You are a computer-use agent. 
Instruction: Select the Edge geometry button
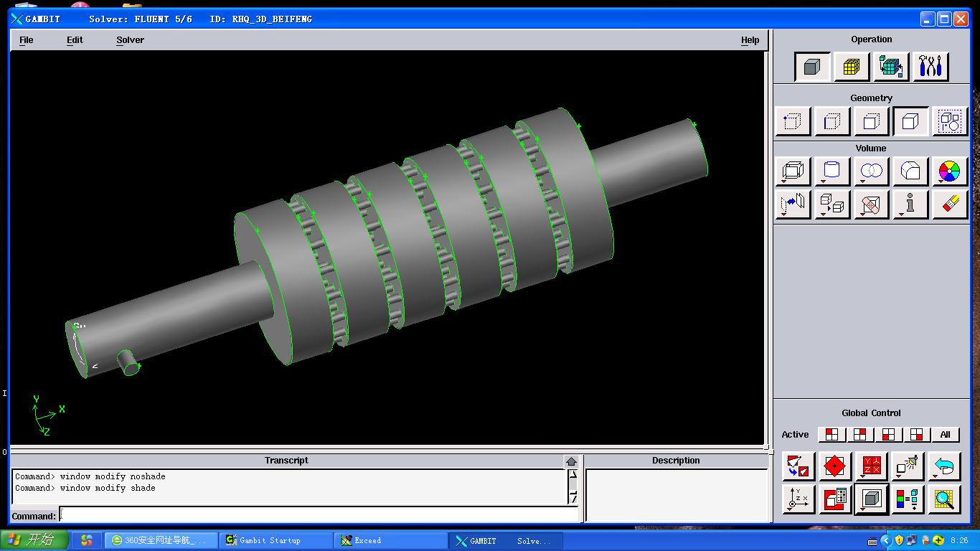pos(832,122)
